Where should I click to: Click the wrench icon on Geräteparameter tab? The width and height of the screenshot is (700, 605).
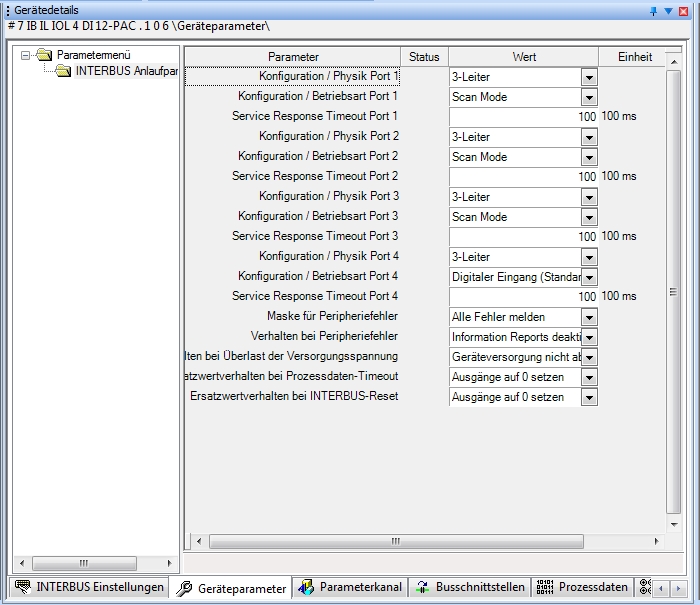coord(184,589)
